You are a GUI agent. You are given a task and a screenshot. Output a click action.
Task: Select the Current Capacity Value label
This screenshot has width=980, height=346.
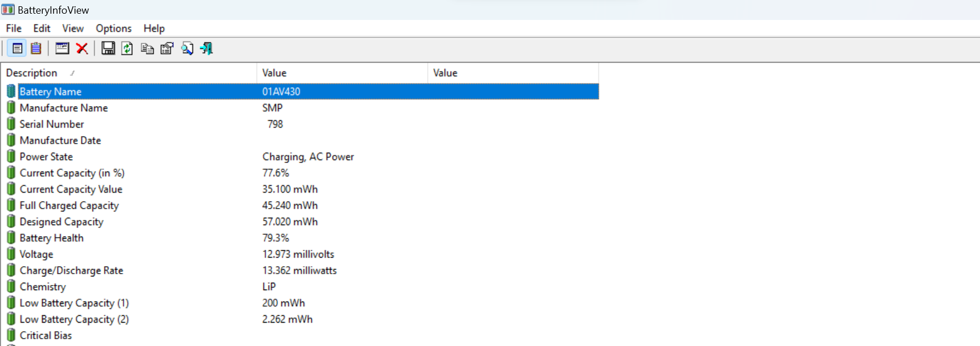71,189
